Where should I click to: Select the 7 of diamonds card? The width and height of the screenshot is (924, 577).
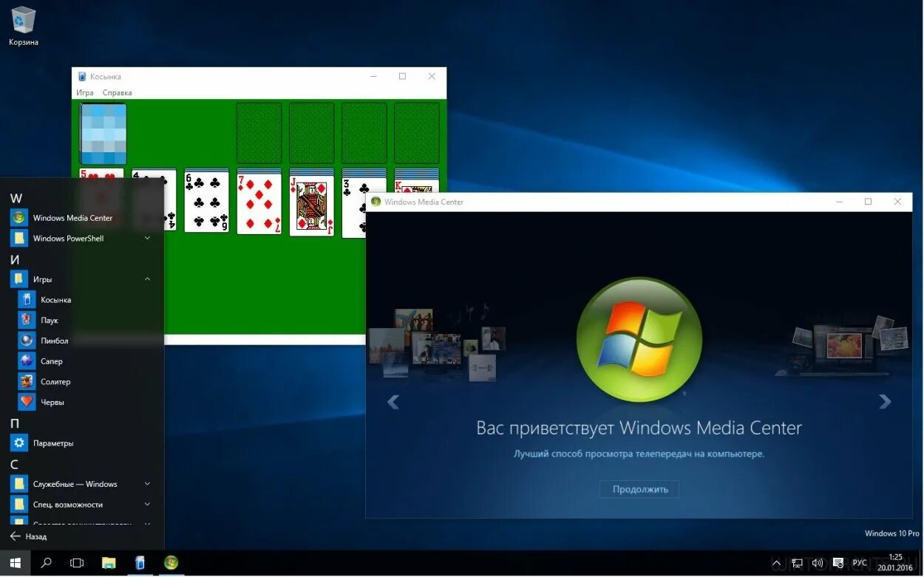[x=259, y=202]
